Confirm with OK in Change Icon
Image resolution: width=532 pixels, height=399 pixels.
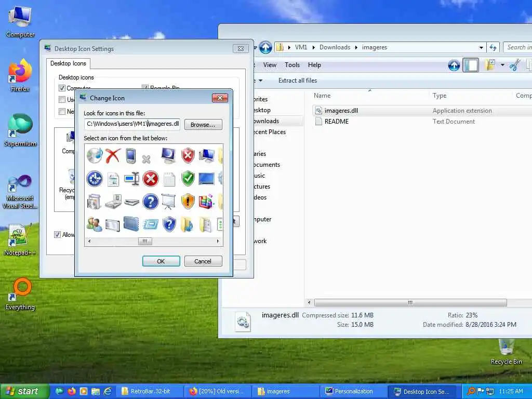coord(161,261)
